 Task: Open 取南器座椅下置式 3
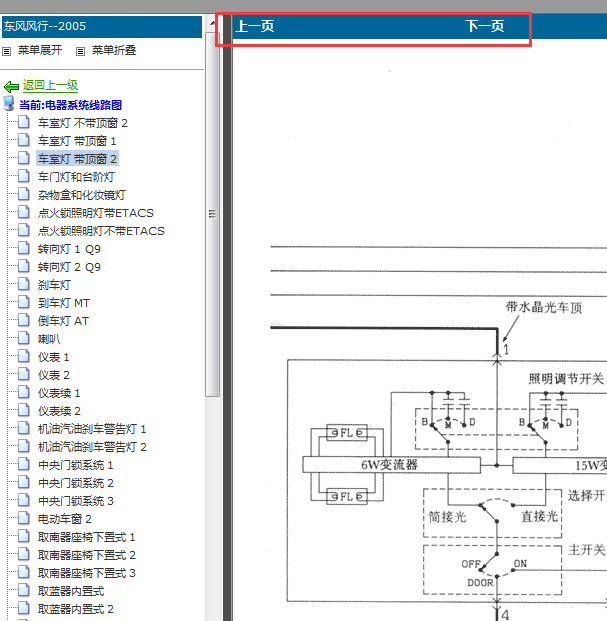coord(87,573)
